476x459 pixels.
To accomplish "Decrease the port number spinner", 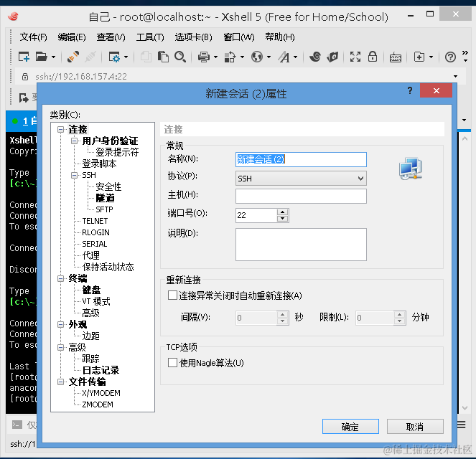I will pos(283,219).
